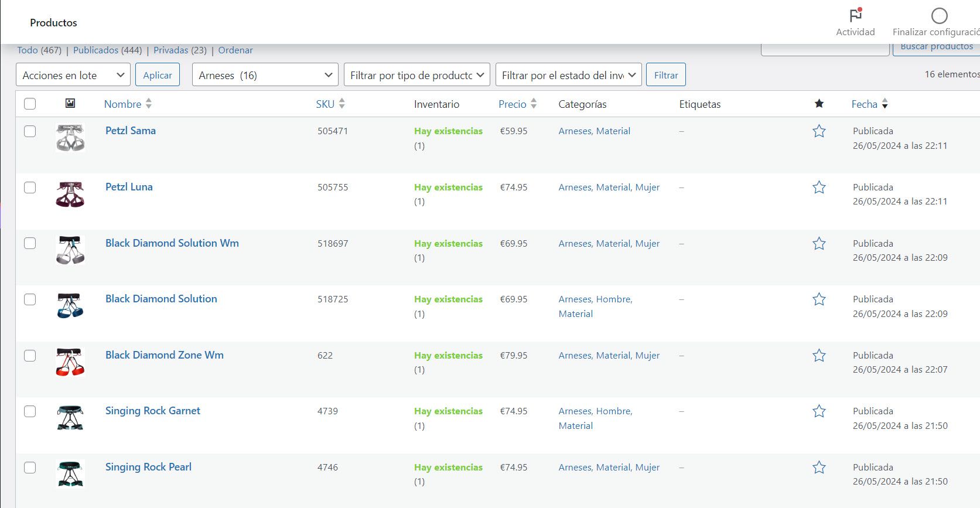Screen dimensions: 980x508
Task: Sort by Nombre arrows icon
Action: pyautogui.click(x=149, y=104)
